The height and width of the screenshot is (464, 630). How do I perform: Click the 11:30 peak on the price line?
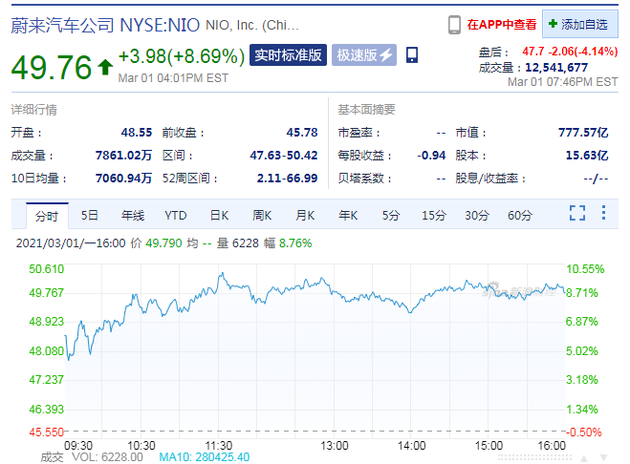tap(222, 274)
